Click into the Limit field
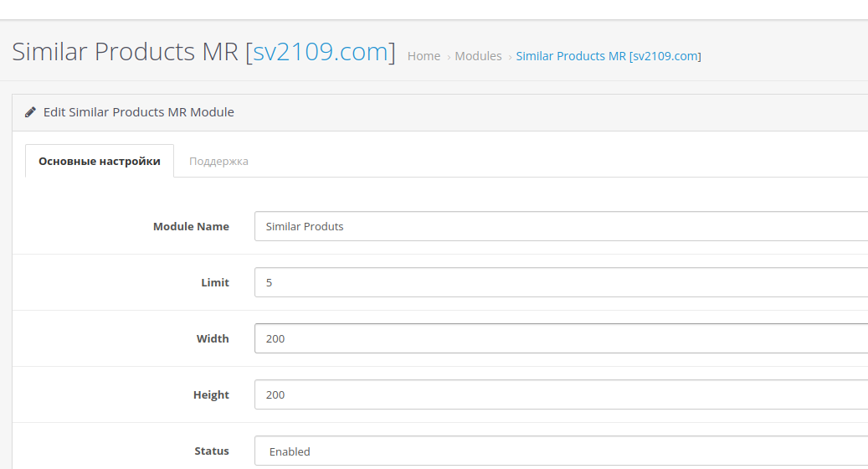Screen dimensions: 868x469 click(x=562, y=282)
